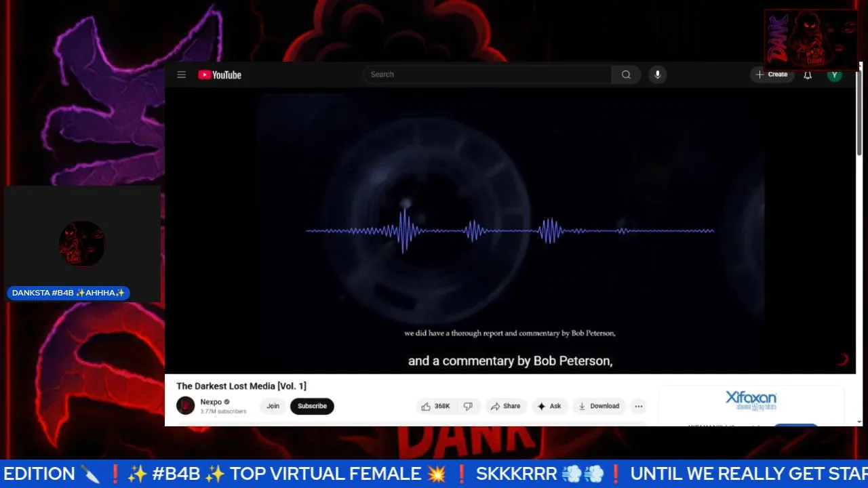Open the Xifaxan advertisement banner
868x488 pixels.
point(751,405)
